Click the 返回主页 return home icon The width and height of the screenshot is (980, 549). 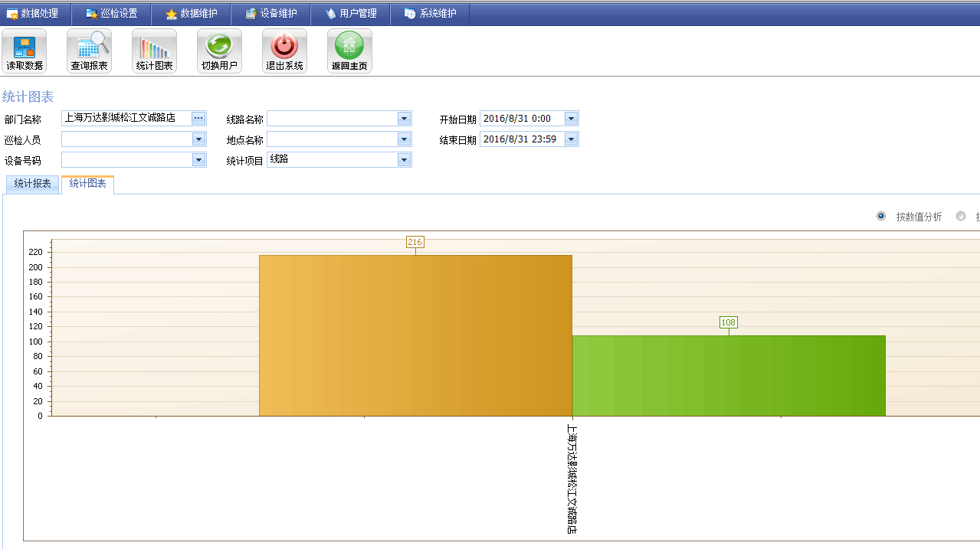click(x=349, y=51)
